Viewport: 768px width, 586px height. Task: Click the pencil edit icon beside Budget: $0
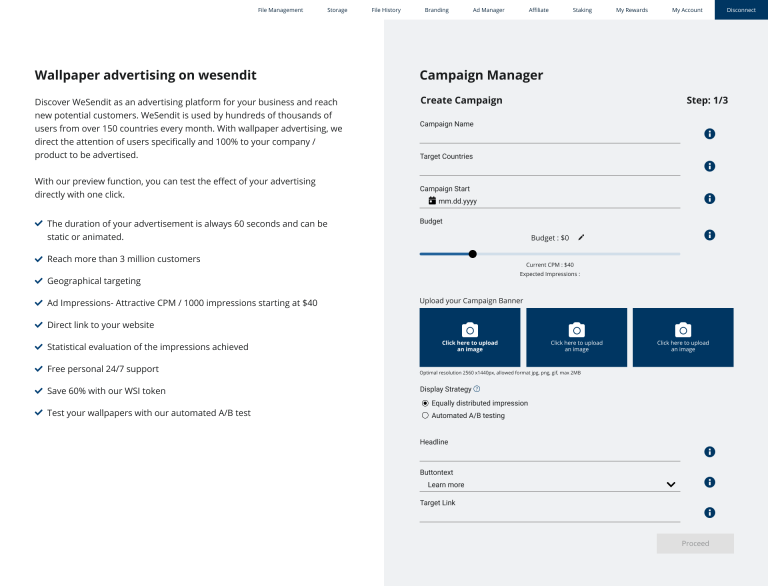click(x=581, y=238)
